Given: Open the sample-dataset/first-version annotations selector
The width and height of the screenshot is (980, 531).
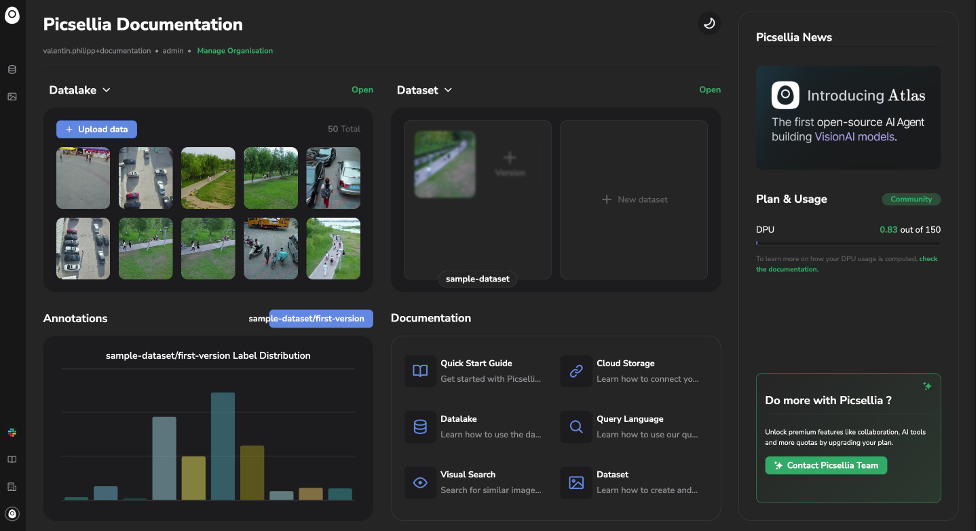Looking at the screenshot, I should [x=321, y=318].
